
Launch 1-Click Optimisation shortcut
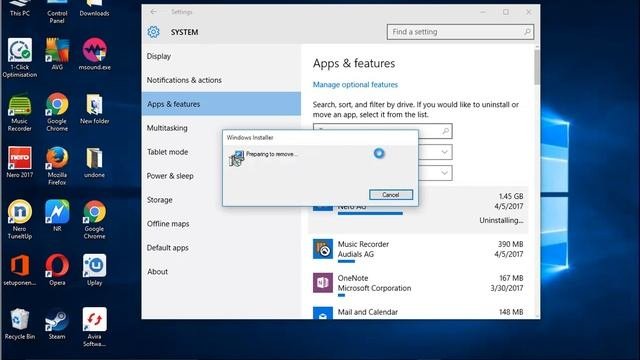(x=20, y=58)
